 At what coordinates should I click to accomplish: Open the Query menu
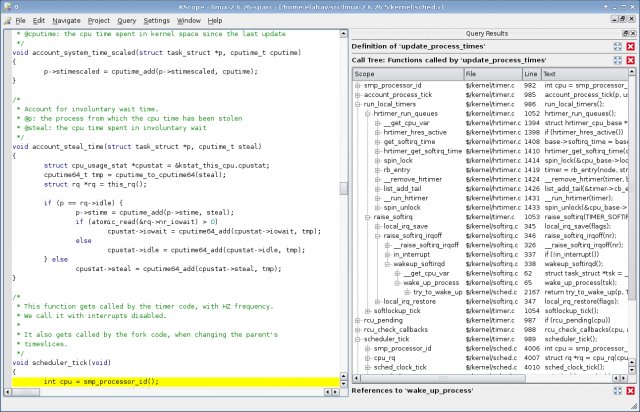pyautogui.click(x=125, y=20)
